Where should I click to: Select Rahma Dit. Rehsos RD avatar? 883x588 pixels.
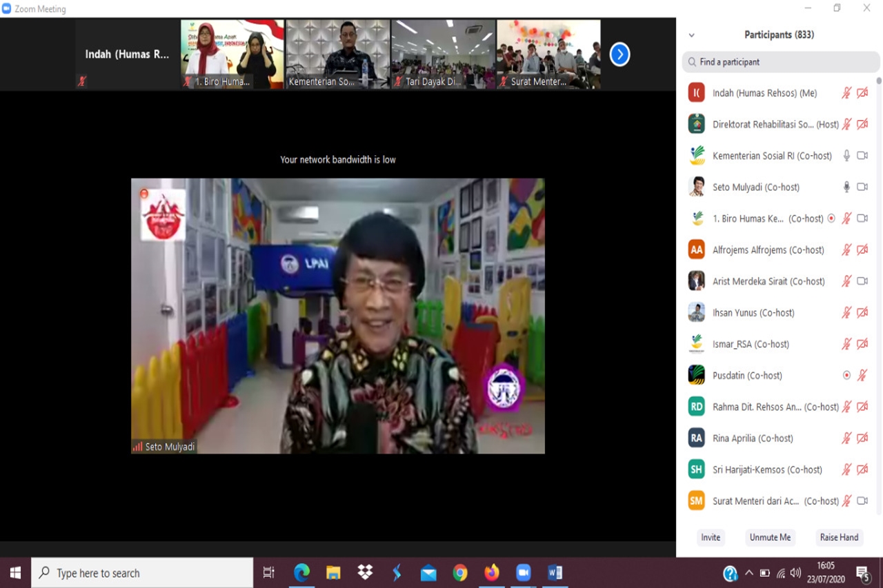click(697, 407)
